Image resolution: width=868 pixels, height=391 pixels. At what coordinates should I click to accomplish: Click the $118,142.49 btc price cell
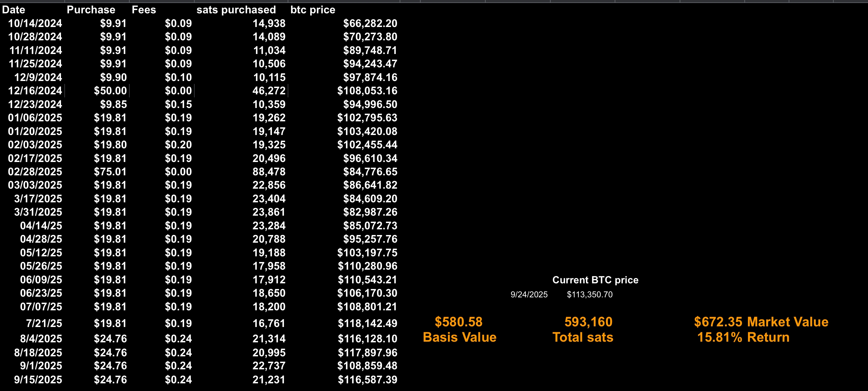tap(368, 323)
